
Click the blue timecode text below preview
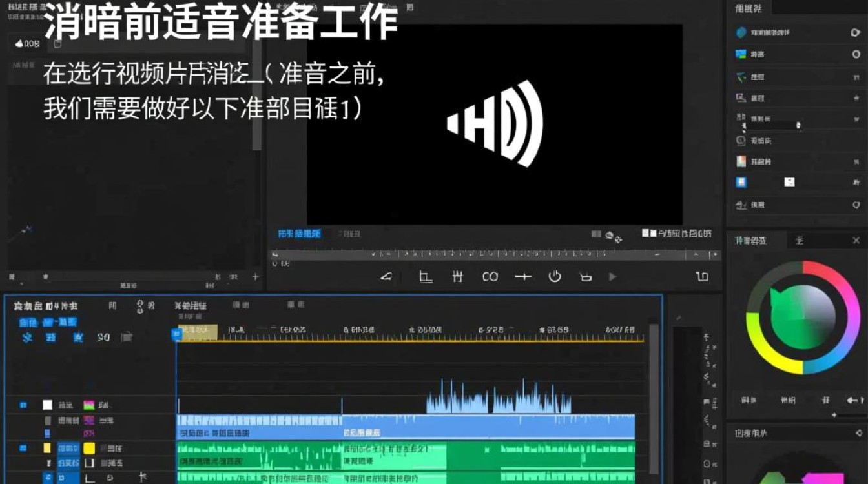pyautogui.click(x=299, y=234)
